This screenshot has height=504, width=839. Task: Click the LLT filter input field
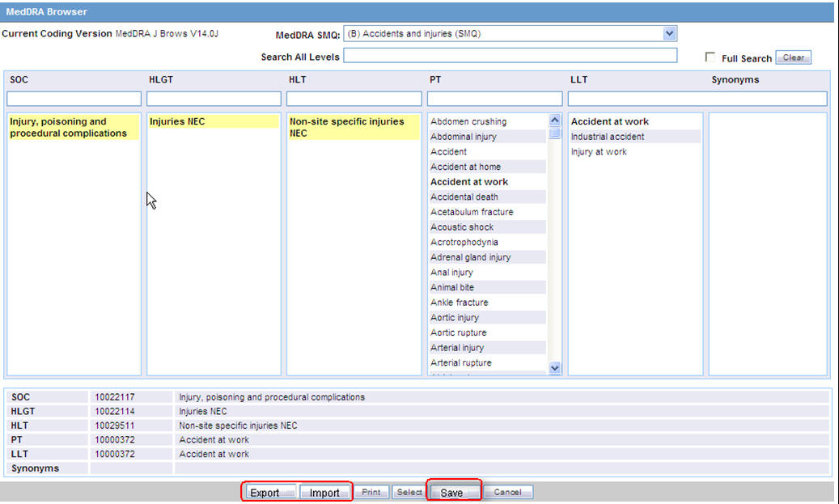click(x=697, y=99)
